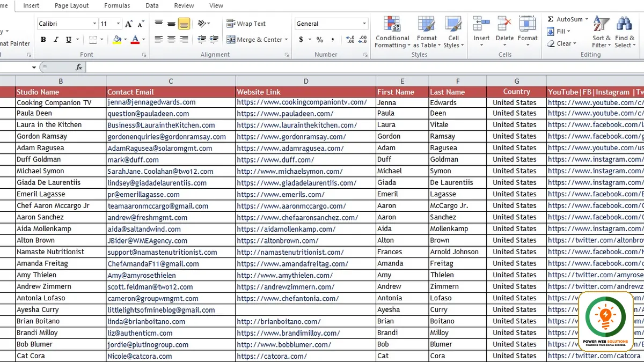The height and width of the screenshot is (362, 644).
Task: Click the link https://www.pauladeen.com/
Action: tap(285, 114)
